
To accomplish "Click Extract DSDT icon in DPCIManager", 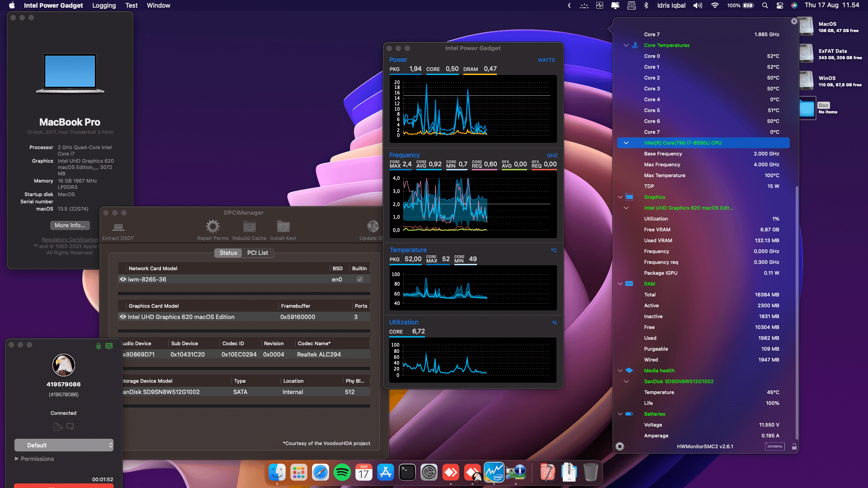I will (x=118, y=227).
